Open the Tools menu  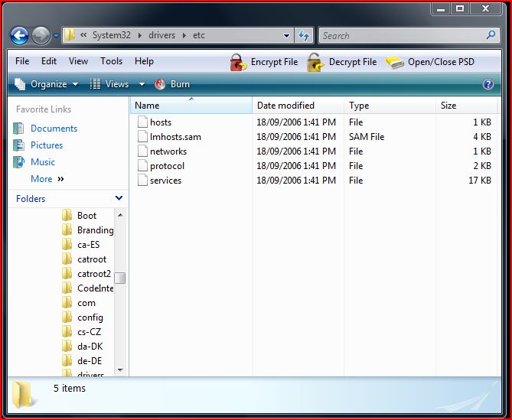click(x=111, y=61)
